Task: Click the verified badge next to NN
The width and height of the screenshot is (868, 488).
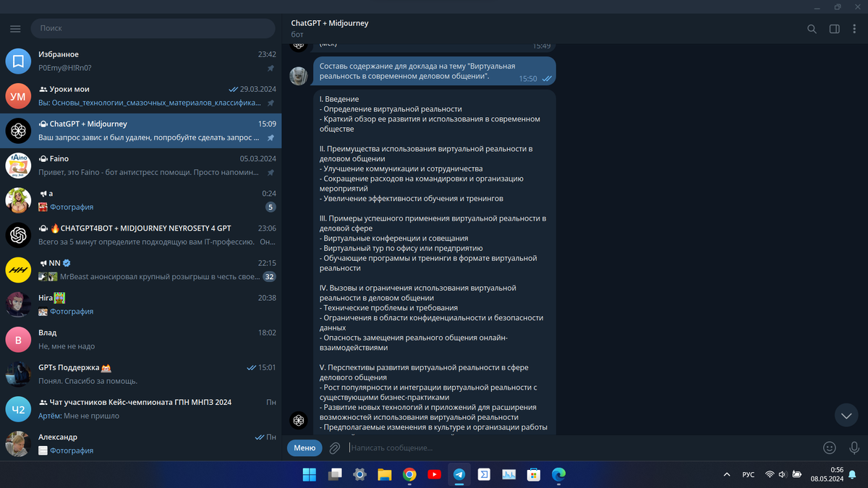Action: (x=67, y=263)
